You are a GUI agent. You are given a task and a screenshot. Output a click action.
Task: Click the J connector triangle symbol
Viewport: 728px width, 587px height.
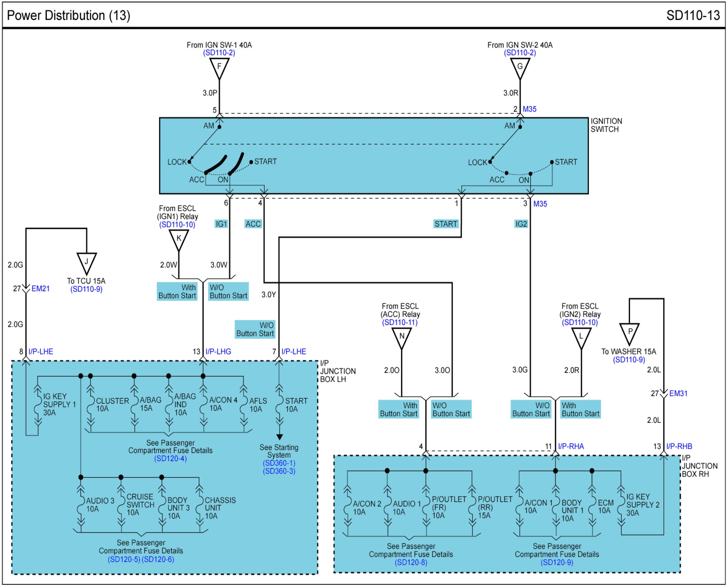tap(86, 262)
